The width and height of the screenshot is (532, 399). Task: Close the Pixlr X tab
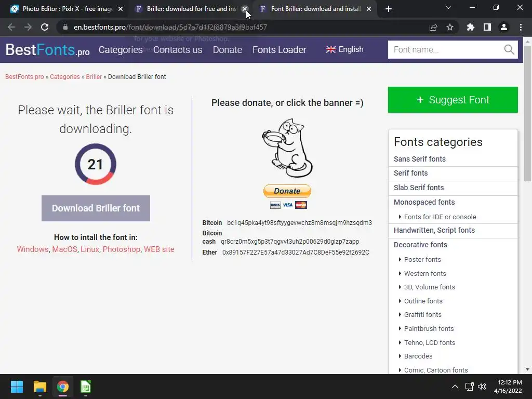pos(121,9)
